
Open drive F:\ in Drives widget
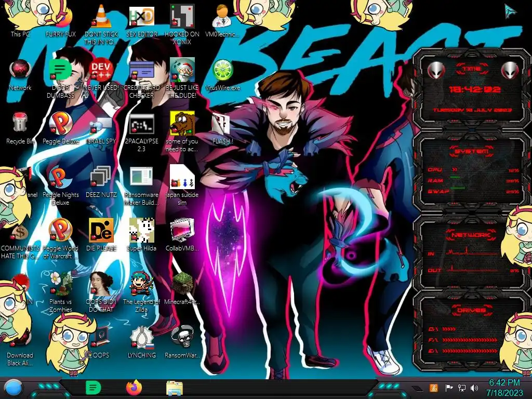[x=463, y=340]
